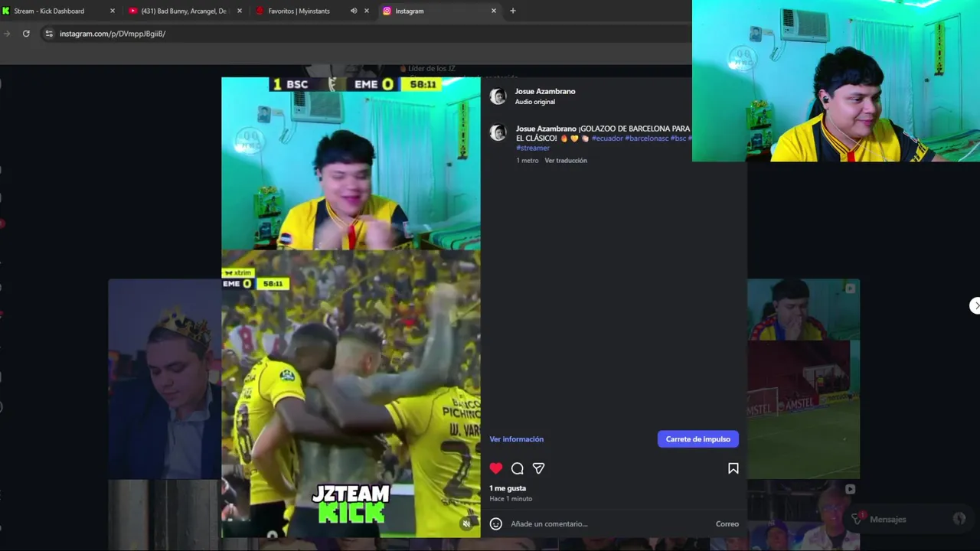Open the #barcelonasc hashtag
980x551 pixels.
[x=647, y=139]
